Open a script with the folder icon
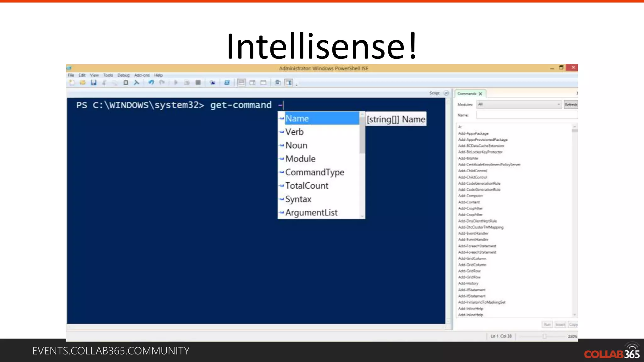 click(83, 83)
